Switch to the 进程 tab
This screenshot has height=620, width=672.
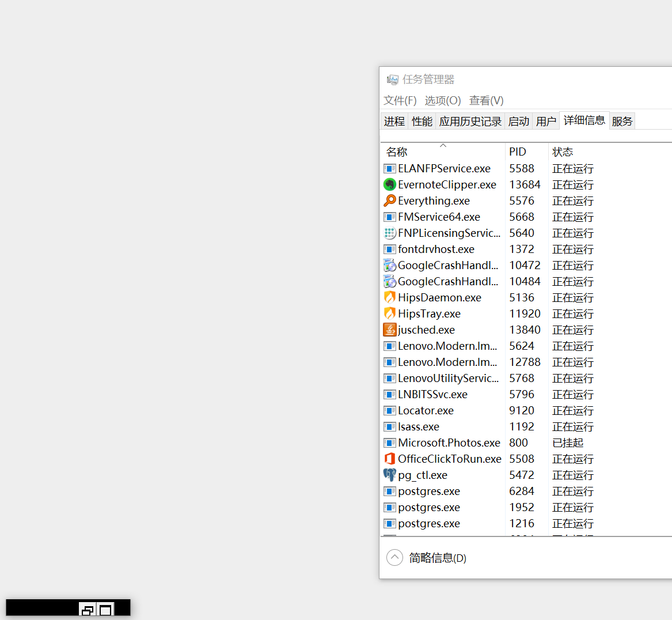click(x=394, y=122)
